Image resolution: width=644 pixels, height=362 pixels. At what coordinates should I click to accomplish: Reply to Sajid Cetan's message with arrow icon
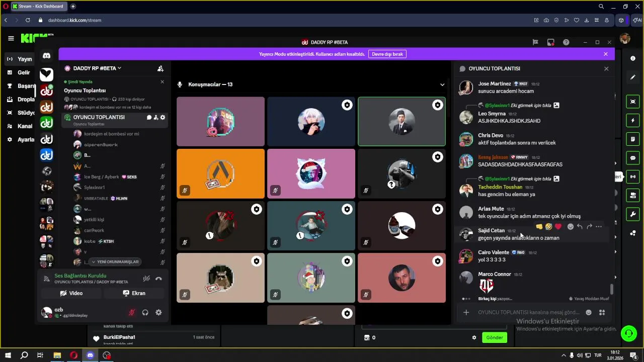tap(580, 227)
